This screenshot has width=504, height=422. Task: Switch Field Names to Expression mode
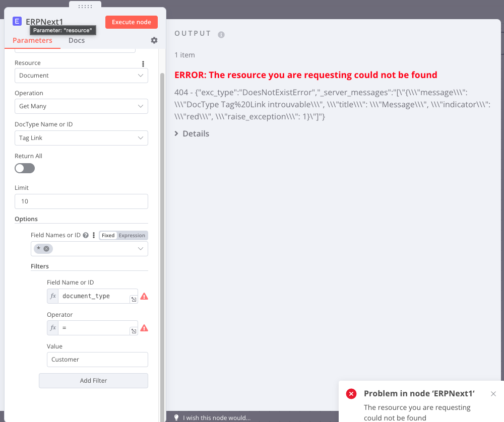(x=132, y=235)
